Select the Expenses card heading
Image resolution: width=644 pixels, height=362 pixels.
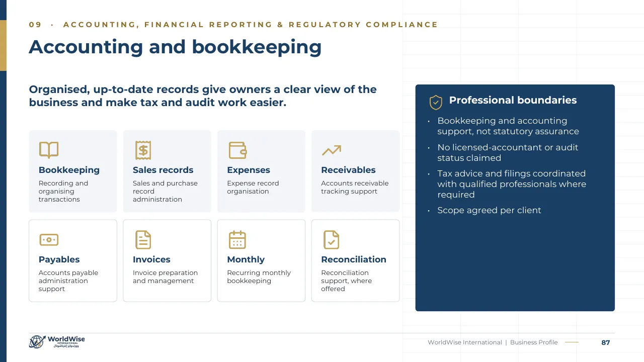(249, 170)
